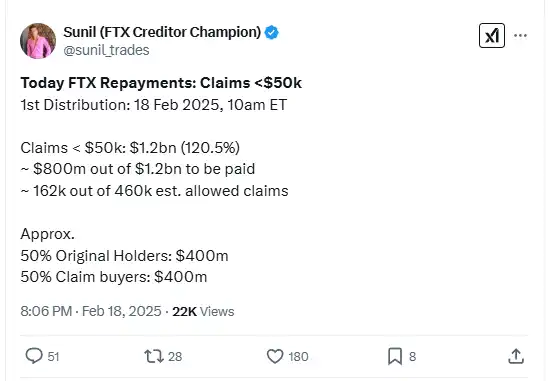552x381 pixels.
Task: Click the bookmark count of 8
Action: click(413, 356)
